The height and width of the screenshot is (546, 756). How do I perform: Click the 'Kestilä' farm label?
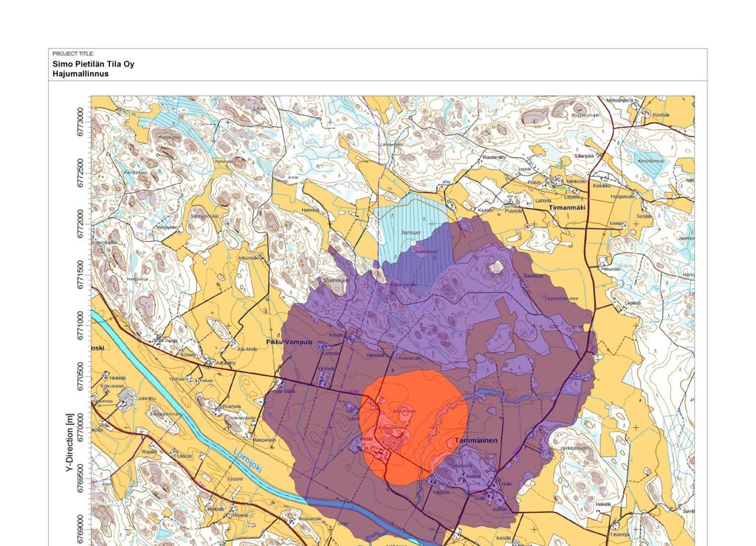click(504, 538)
